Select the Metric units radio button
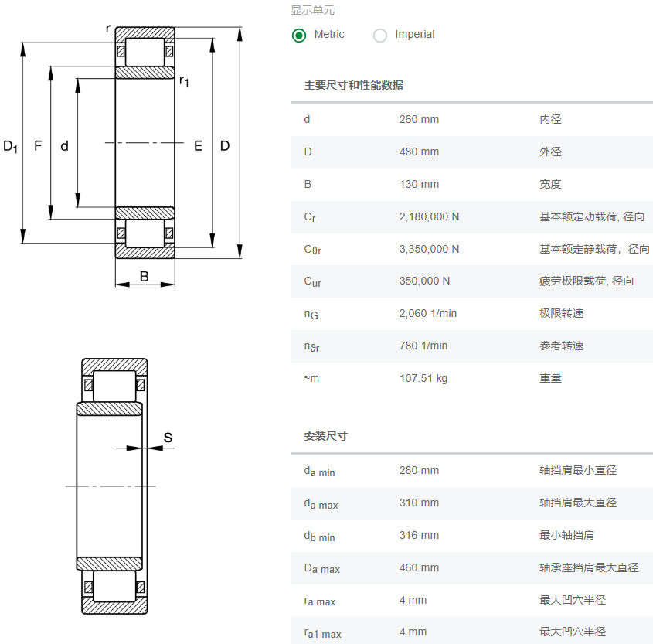Screen dimensions: 653x644 [298, 36]
